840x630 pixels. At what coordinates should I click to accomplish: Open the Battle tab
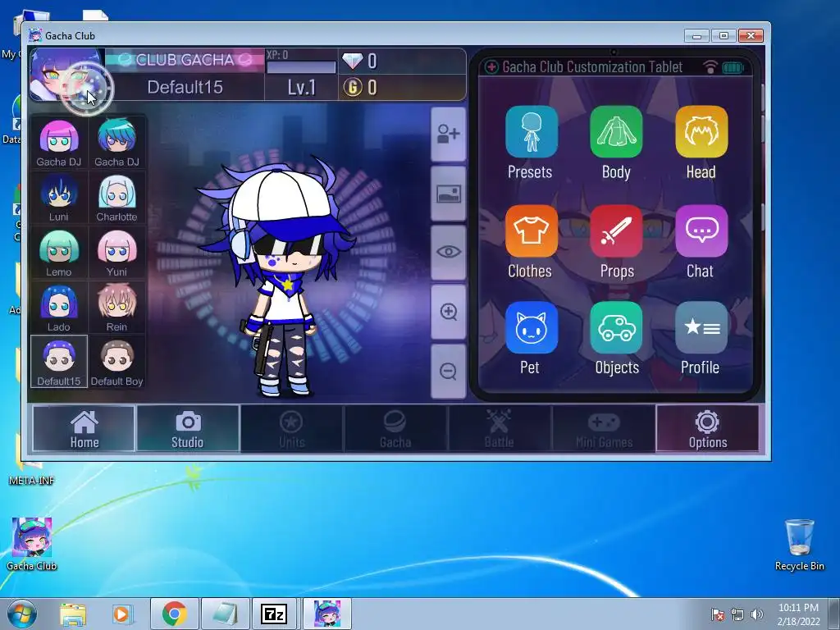tap(500, 428)
